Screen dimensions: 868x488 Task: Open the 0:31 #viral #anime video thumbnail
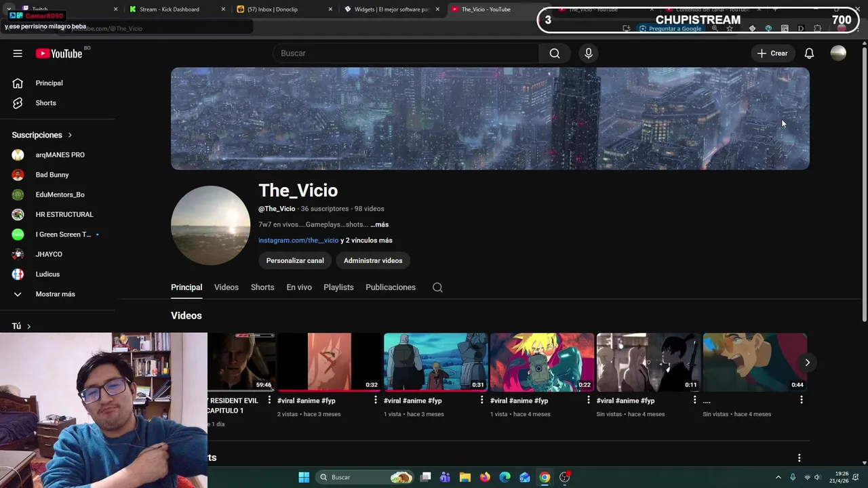tap(436, 362)
